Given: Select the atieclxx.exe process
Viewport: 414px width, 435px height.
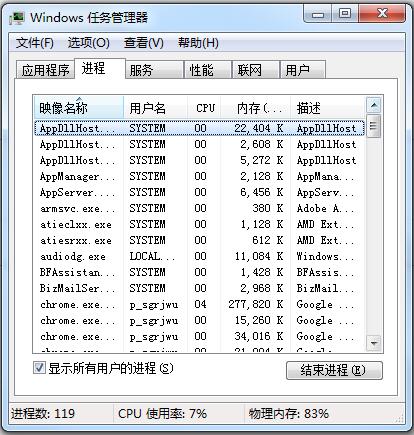Looking at the screenshot, I should [x=199, y=224].
